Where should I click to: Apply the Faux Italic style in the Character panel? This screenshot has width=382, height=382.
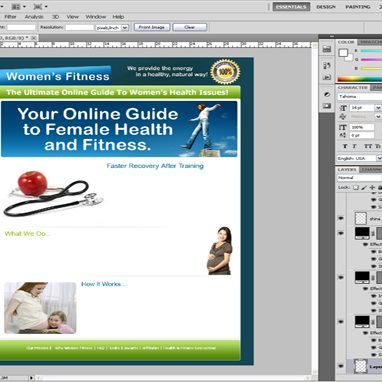click(x=355, y=146)
